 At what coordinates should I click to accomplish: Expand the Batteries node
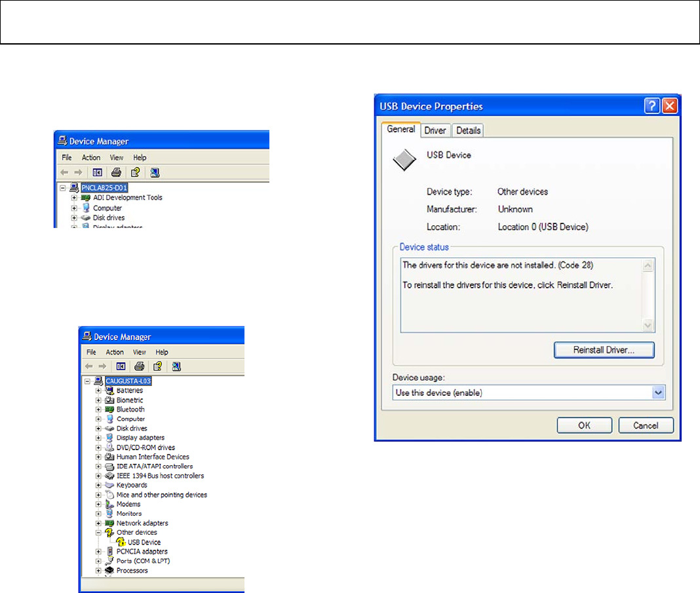click(99, 391)
